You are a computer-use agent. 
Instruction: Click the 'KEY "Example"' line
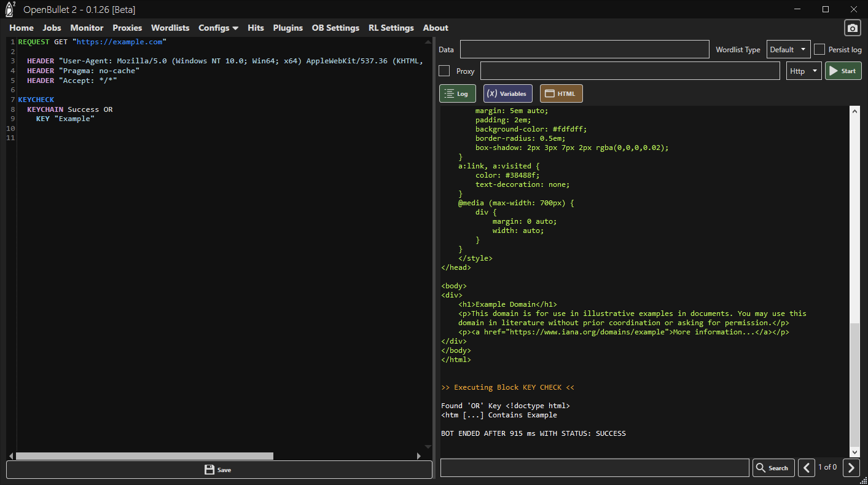coord(65,119)
